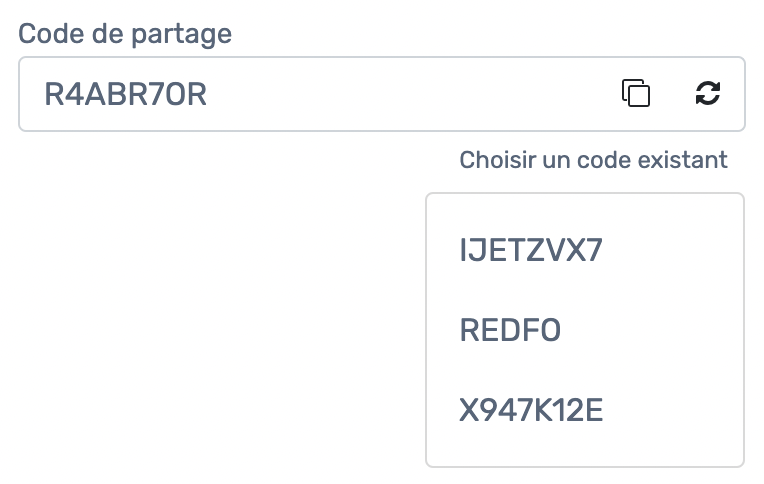Generate a new code replacing R4ABR7OR

[x=707, y=93]
